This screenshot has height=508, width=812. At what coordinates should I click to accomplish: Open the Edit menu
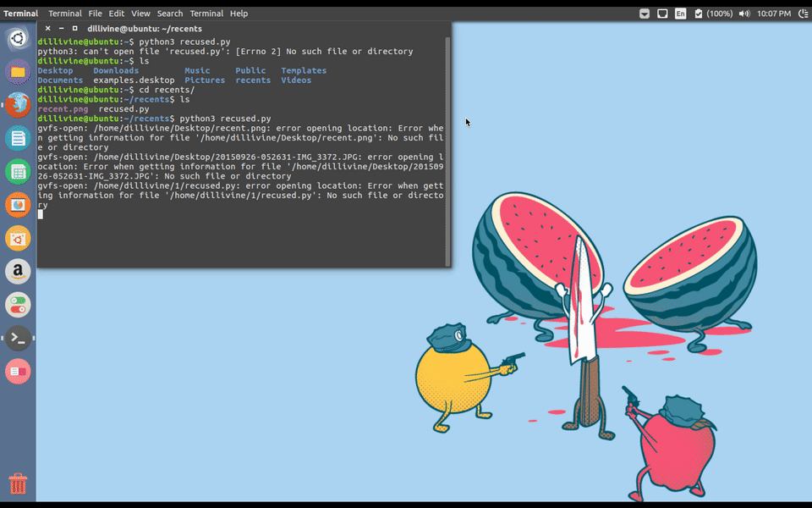[x=117, y=14]
